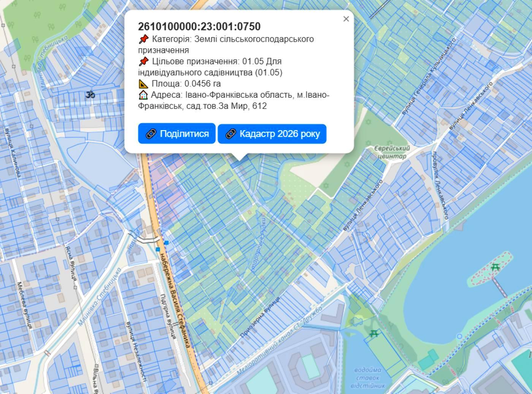Open the Кадастр 2026 року link

pos(272,134)
